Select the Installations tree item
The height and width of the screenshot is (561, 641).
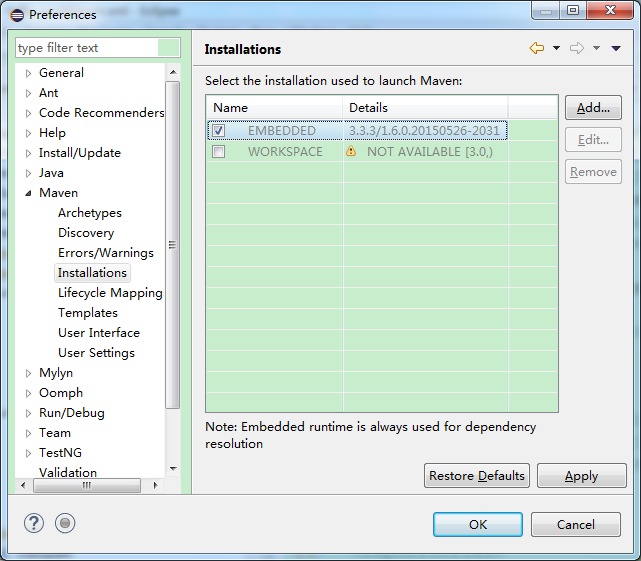click(92, 273)
